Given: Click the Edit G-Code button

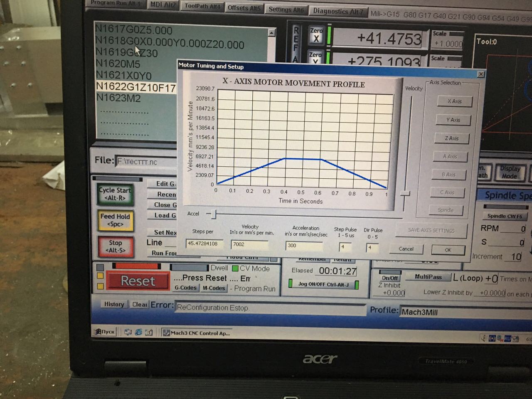Looking at the screenshot, I should coord(163,184).
